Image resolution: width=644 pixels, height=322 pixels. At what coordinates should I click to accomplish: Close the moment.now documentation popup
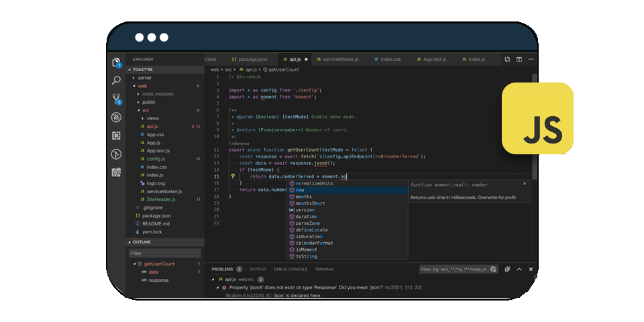(525, 184)
